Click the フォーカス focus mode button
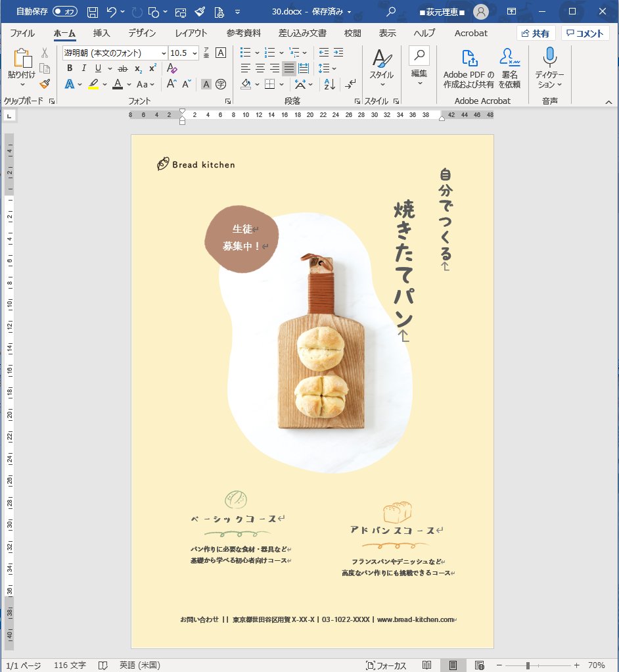 click(386, 665)
